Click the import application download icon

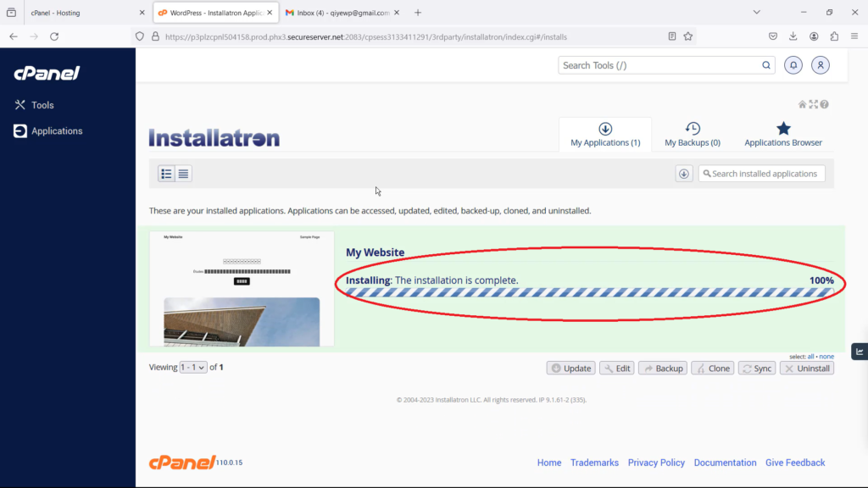[684, 174]
